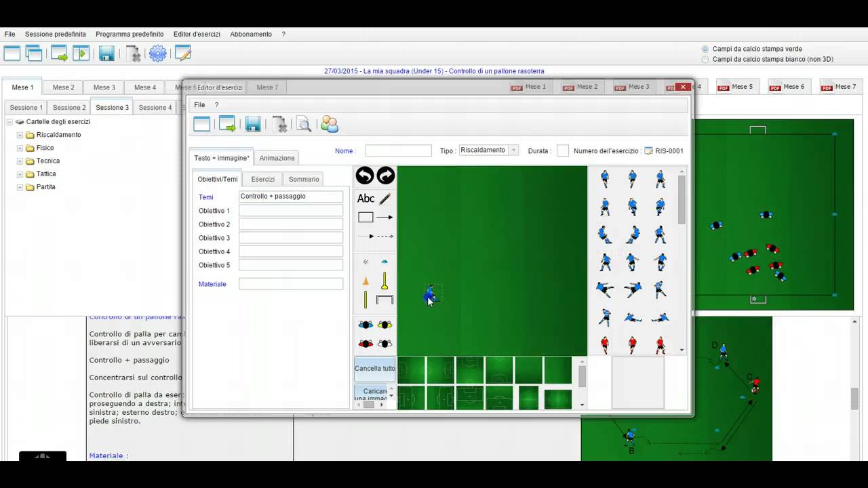Select Campi da calcio stampa bianco option
Viewport: 868px width, 488px height.
click(x=705, y=59)
